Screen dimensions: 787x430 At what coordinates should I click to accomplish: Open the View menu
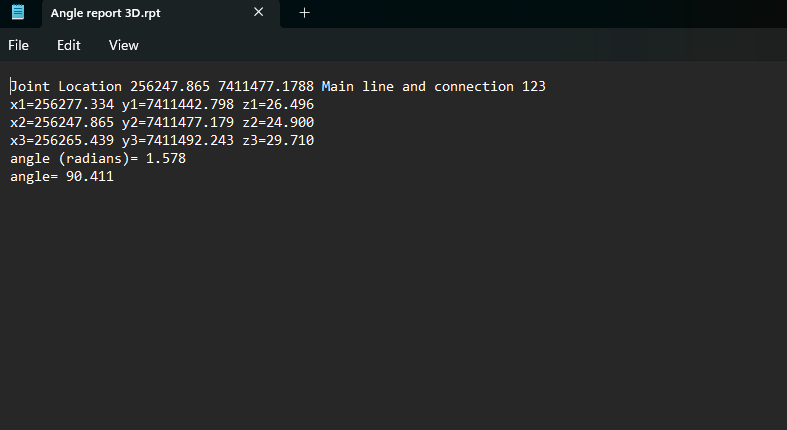(x=124, y=45)
